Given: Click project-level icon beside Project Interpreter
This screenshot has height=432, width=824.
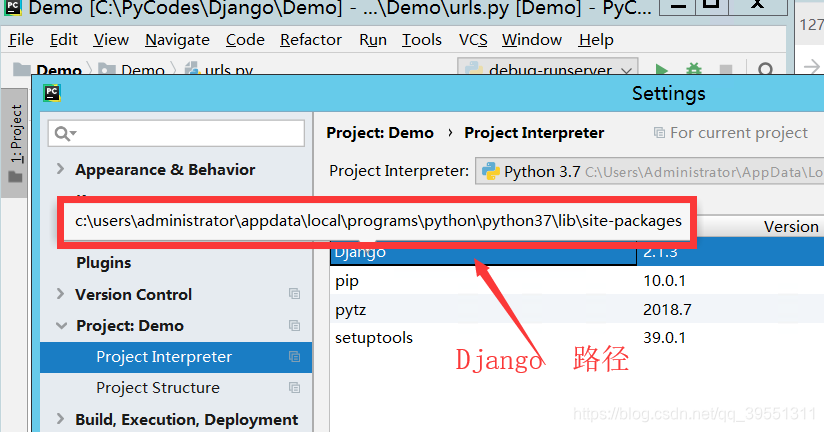Looking at the screenshot, I should pyautogui.click(x=294, y=357).
